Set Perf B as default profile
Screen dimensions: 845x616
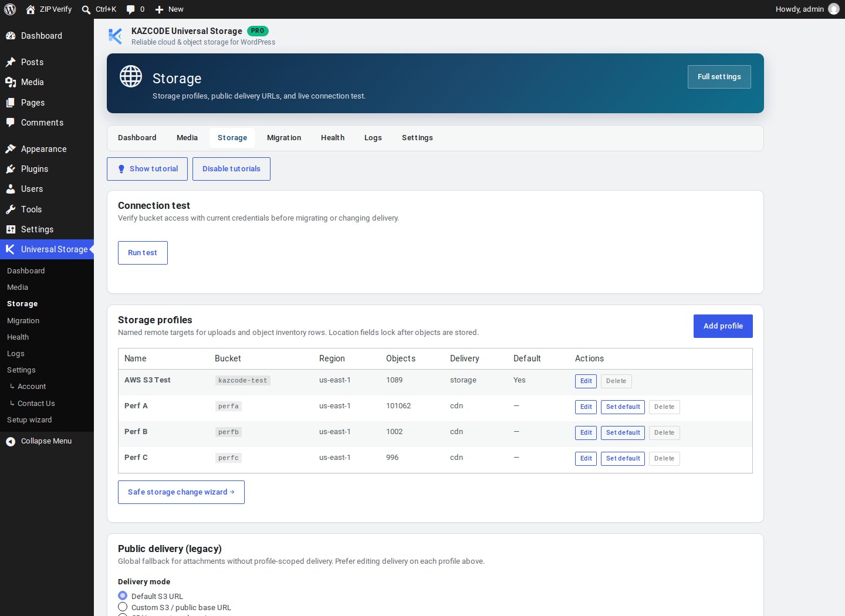click(623, 433)
